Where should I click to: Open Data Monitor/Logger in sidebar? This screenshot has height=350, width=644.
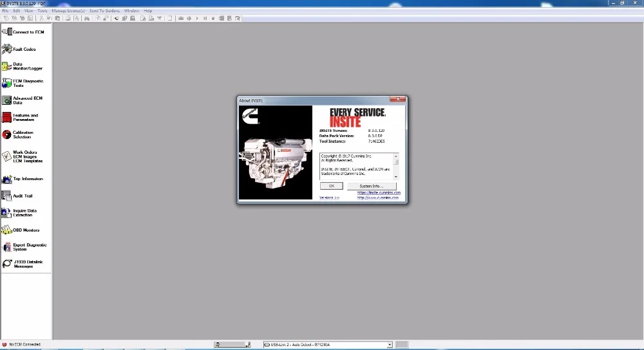(x=22, y=66)
